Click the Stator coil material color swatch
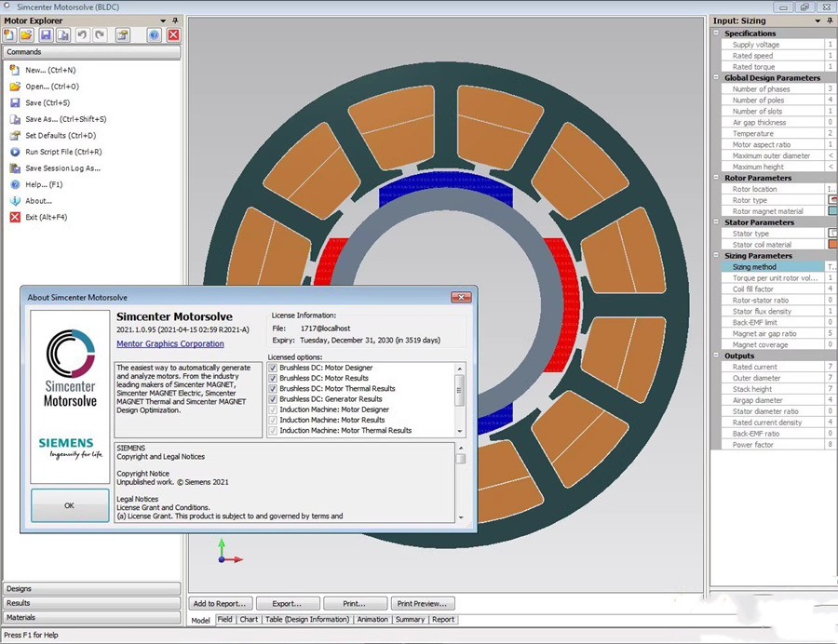Viewport: 838px width, 644px height. (832, 244)
